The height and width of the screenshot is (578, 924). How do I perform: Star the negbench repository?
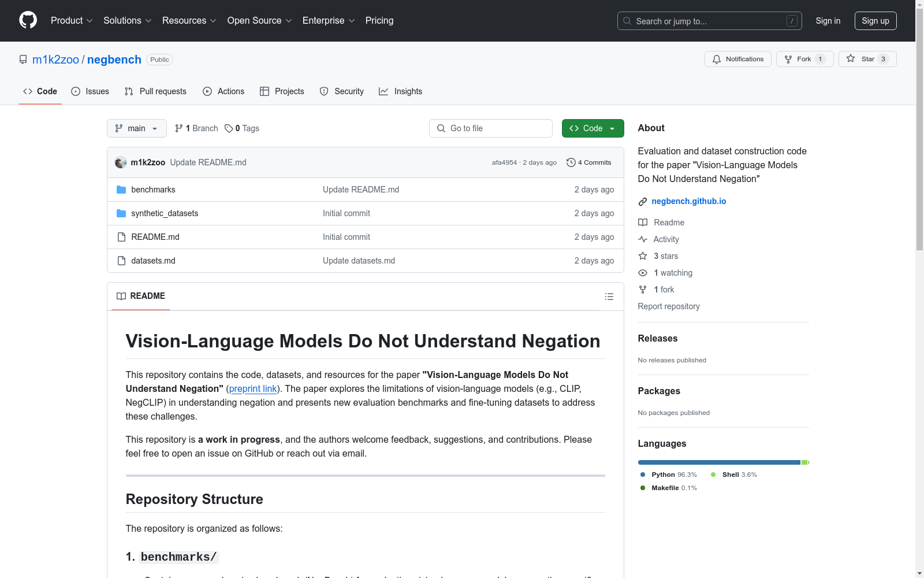pos(867,59)
